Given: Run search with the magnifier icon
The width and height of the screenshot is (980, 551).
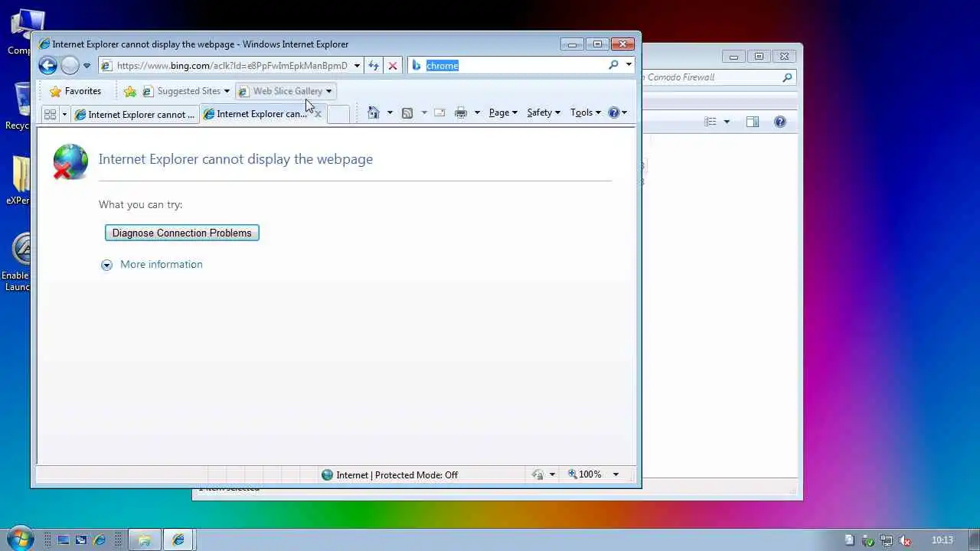Looking at the screenshot, I should click(x=613, y=65).
